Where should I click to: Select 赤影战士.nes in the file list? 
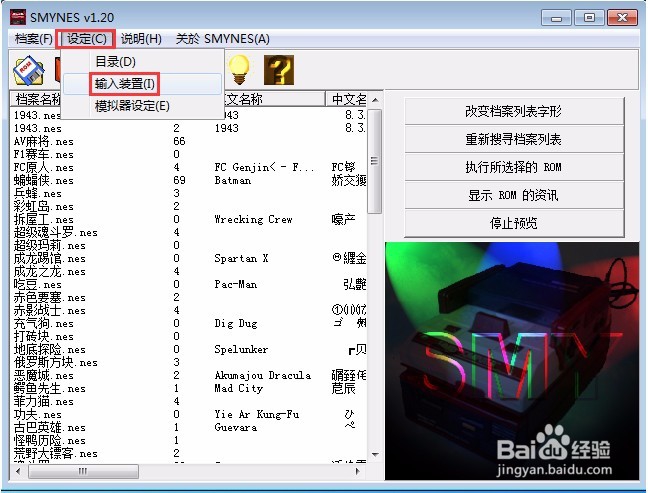50,310
